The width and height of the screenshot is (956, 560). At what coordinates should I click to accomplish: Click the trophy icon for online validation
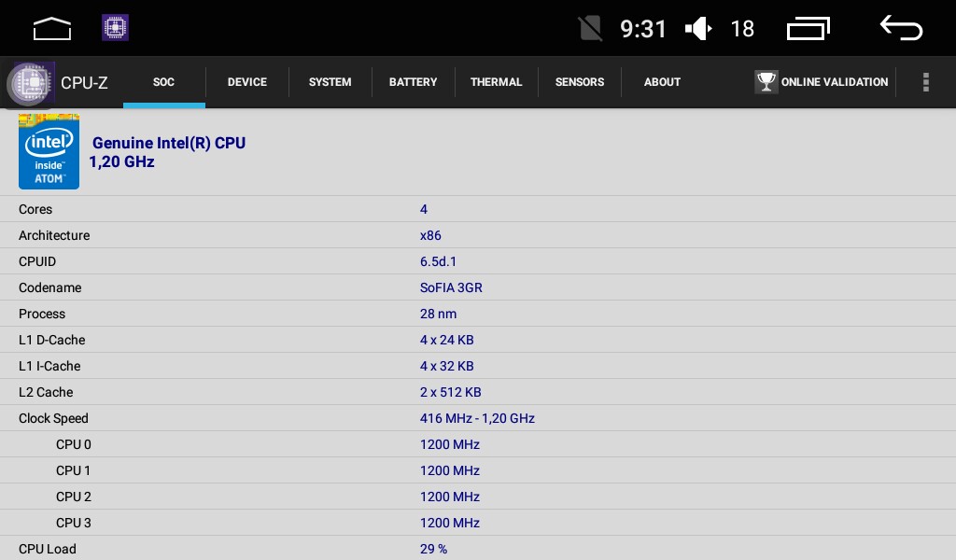click(x=766, y=81)
